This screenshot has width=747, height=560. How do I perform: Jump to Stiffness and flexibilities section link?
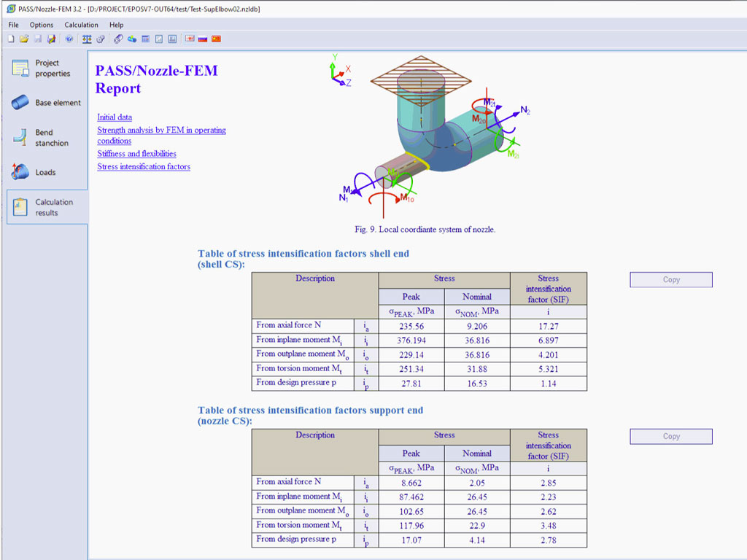pyautogui.click(x=136, y=154)
